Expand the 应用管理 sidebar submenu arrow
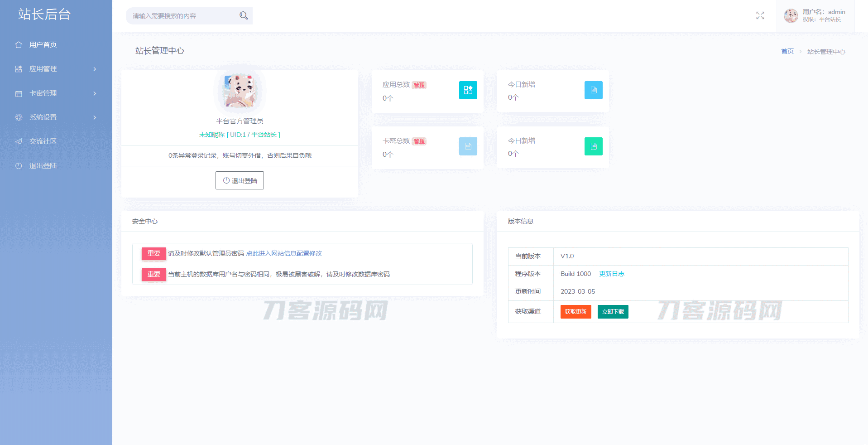868x445 pixels. point(95,69)
